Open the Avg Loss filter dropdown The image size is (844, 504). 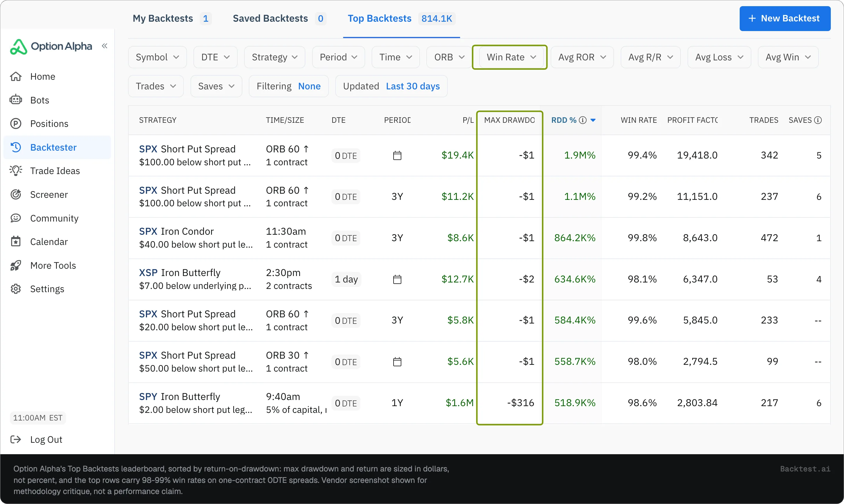719,57
